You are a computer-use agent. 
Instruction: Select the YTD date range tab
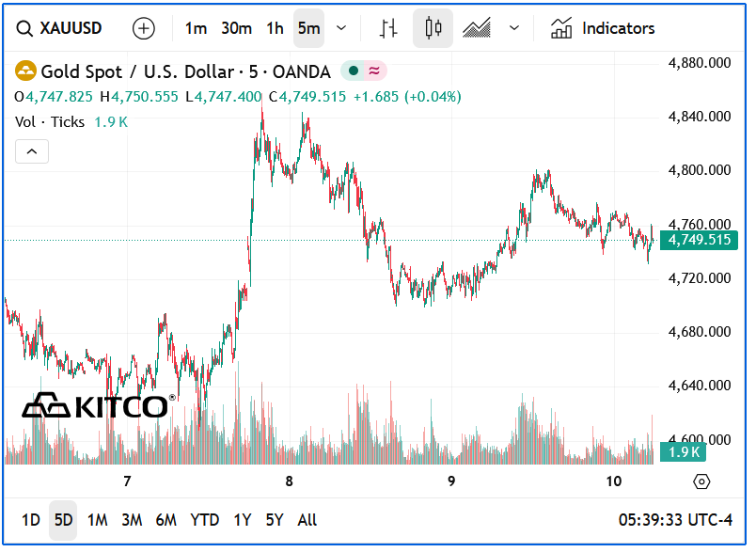(x=204, y=520)
